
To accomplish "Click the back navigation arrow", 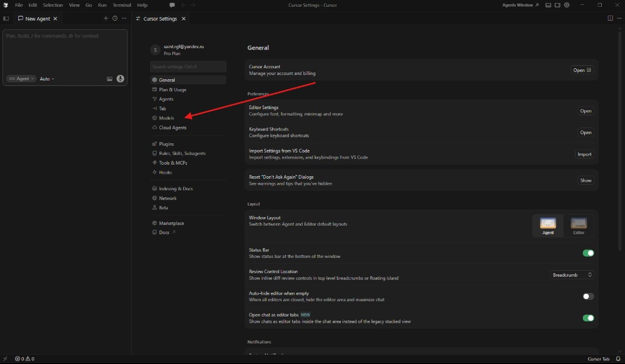I will [x=183, y=5].
